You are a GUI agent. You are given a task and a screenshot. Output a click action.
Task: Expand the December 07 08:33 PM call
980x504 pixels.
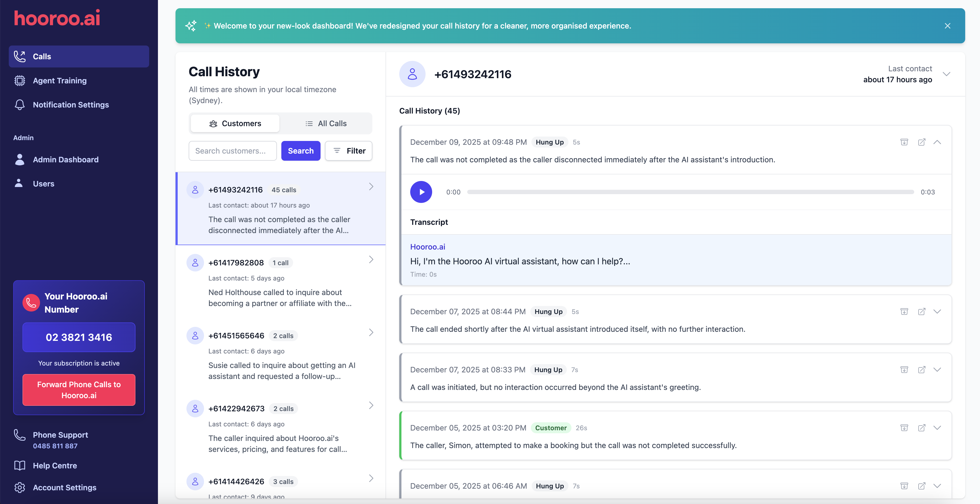[937, 370]
